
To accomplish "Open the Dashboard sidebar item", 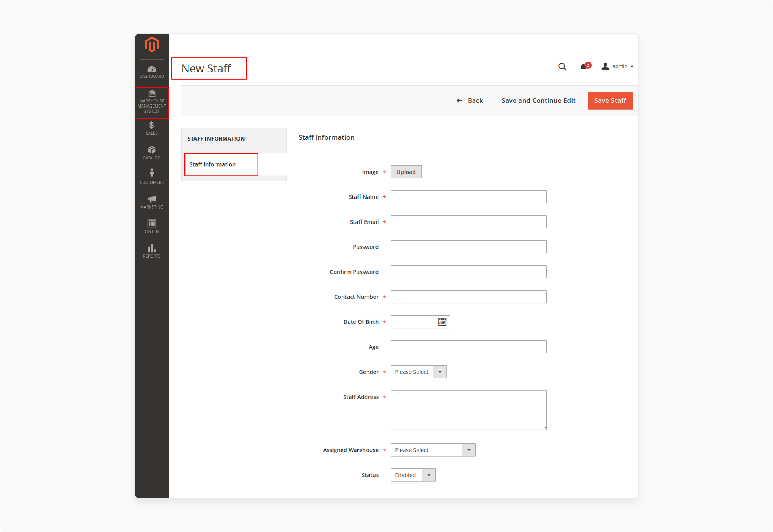I will click(152, 72).
